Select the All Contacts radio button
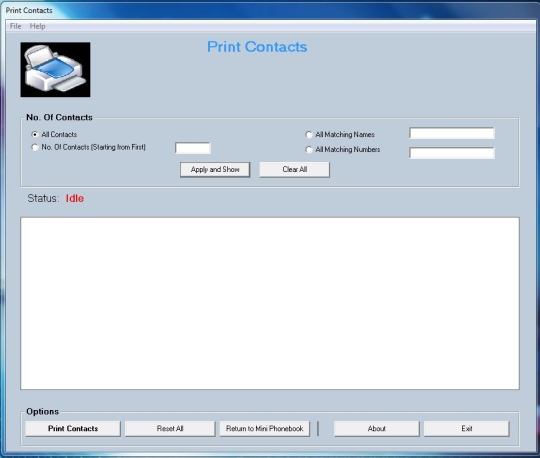The image size is (540, 458). click(34, 134)
